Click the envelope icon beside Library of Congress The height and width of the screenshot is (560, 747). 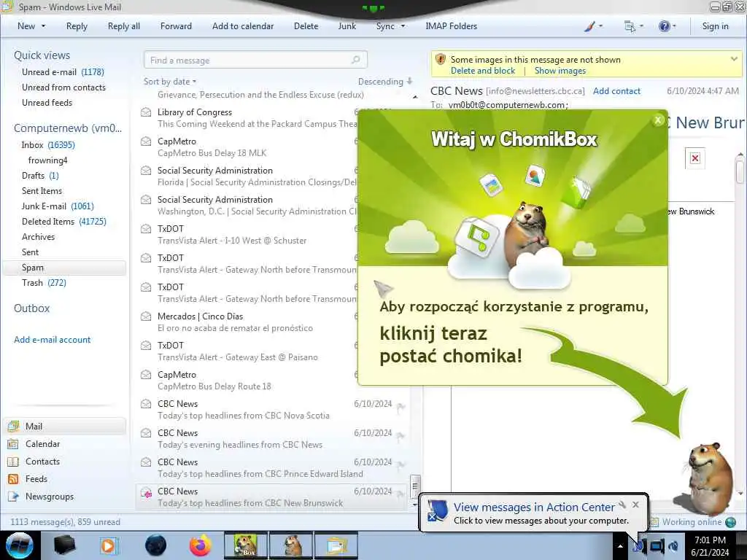click(x=146, y=112)
